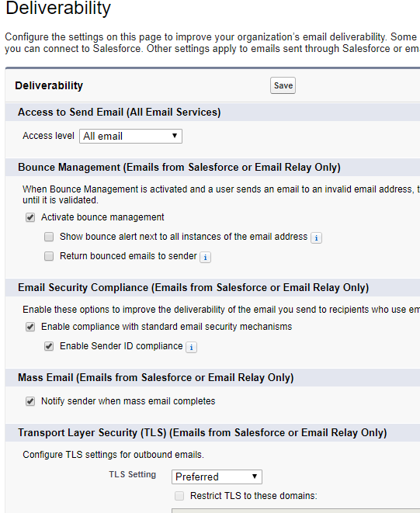Image resolution: width=420 pixels, height=513 pixels.
Task: Click the TLS domains text field
Action: click(296, 511)
